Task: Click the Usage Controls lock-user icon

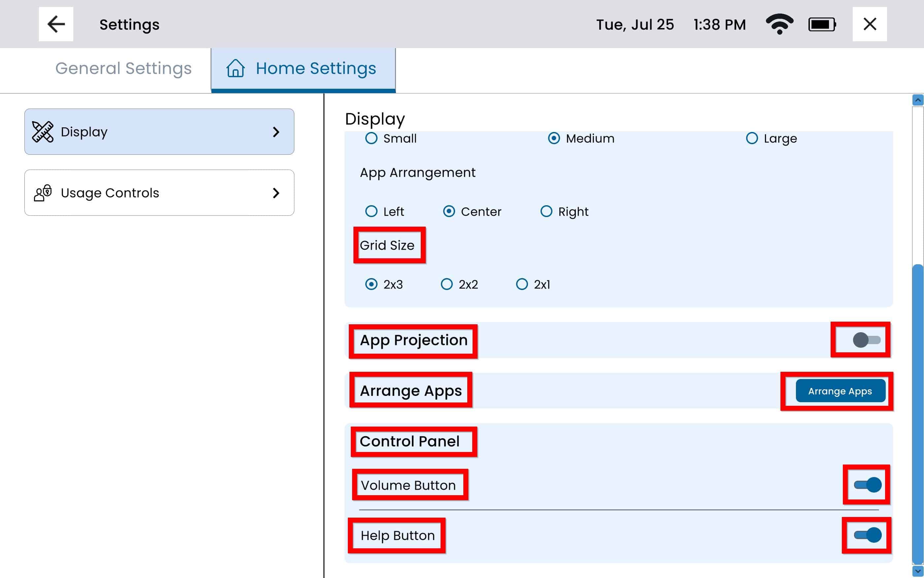Action: [x=43, y=193]
